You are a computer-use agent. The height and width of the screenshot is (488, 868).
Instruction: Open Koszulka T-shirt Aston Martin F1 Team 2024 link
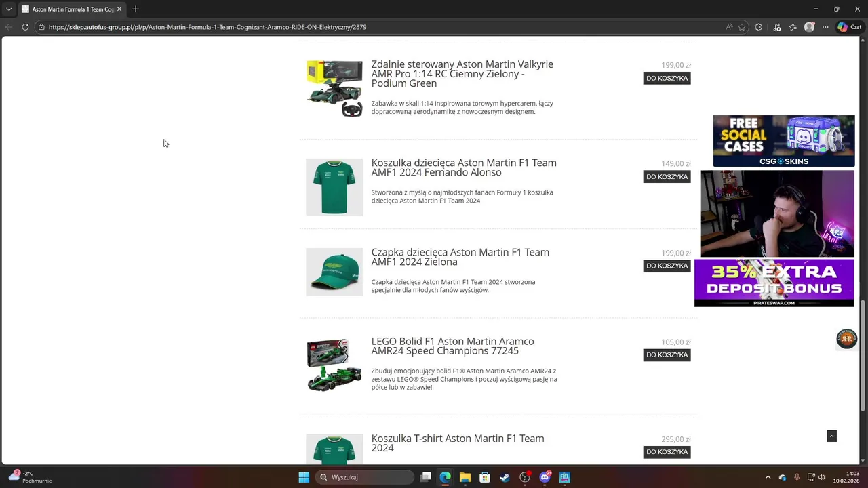[458, 443]
